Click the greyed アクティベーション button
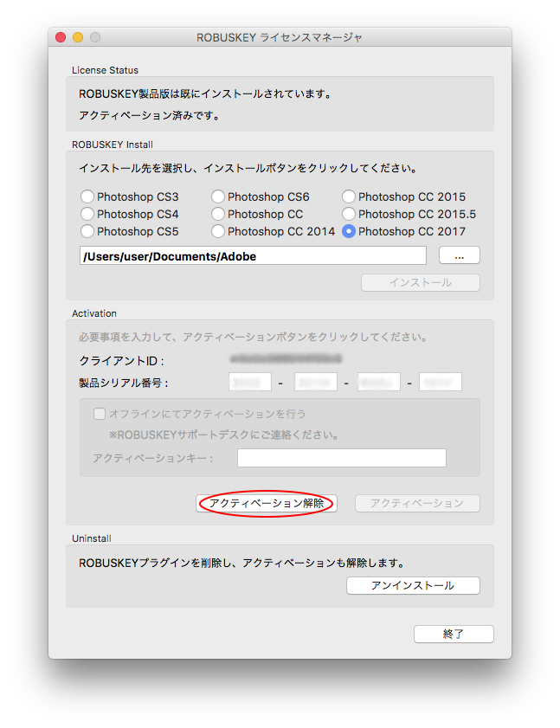 click(x=417, y=503)
